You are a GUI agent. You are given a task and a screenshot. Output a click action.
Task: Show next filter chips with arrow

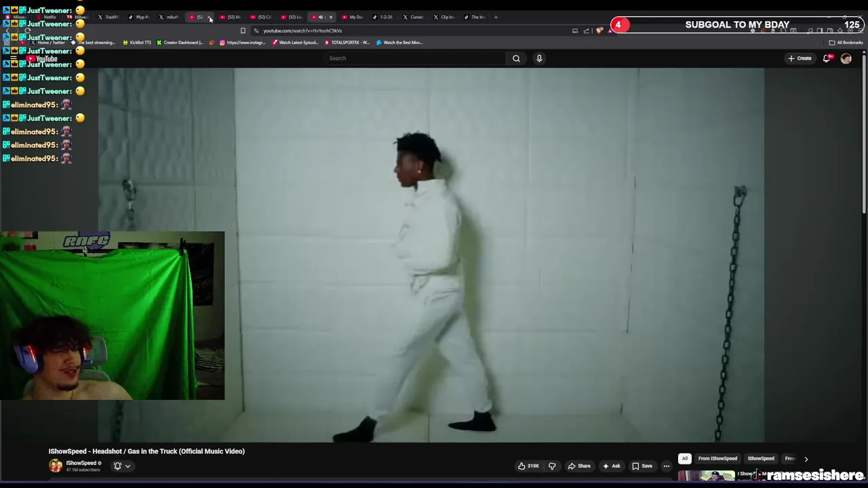(806, 459)
